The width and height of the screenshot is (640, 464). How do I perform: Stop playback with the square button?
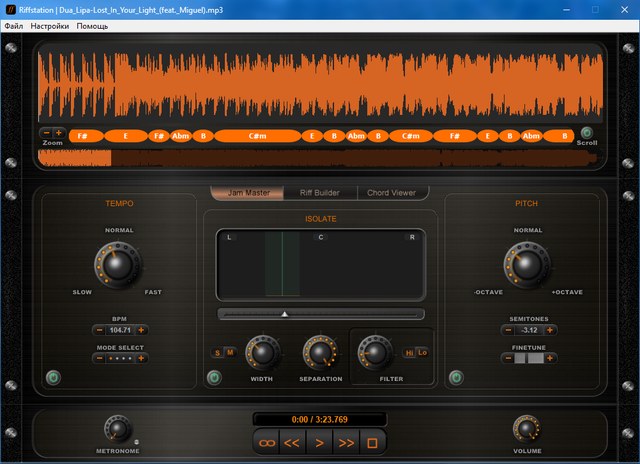pyautogui.click(x=371, y=440)
